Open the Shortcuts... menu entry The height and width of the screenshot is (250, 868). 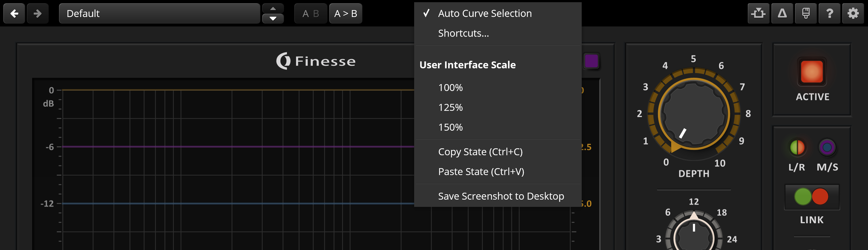498,33
